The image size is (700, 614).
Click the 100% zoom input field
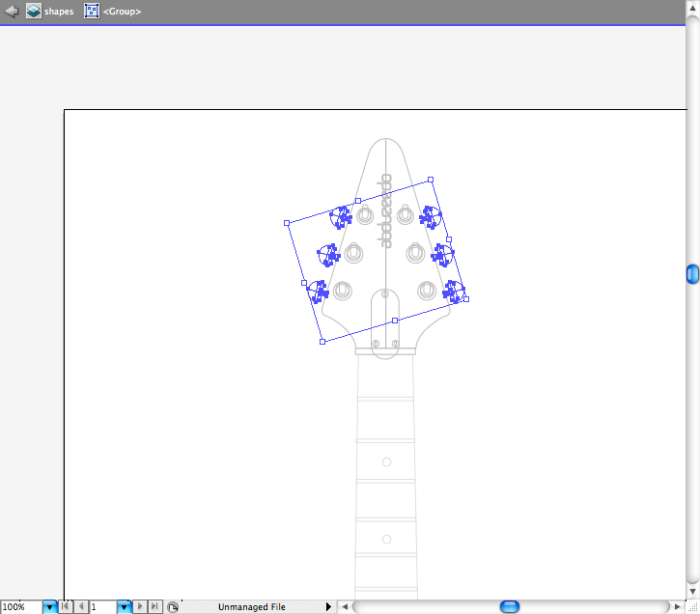click(x=20, y=607)
